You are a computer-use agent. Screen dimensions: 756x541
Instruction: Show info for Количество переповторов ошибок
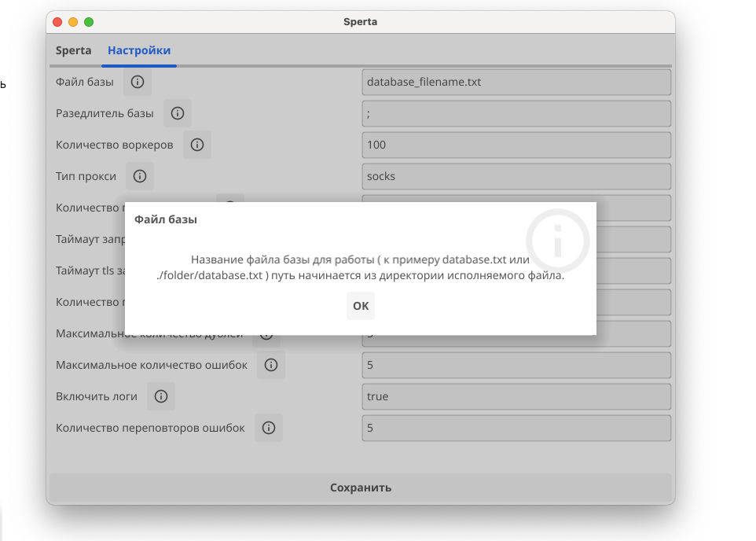click(x=269, y=428)
